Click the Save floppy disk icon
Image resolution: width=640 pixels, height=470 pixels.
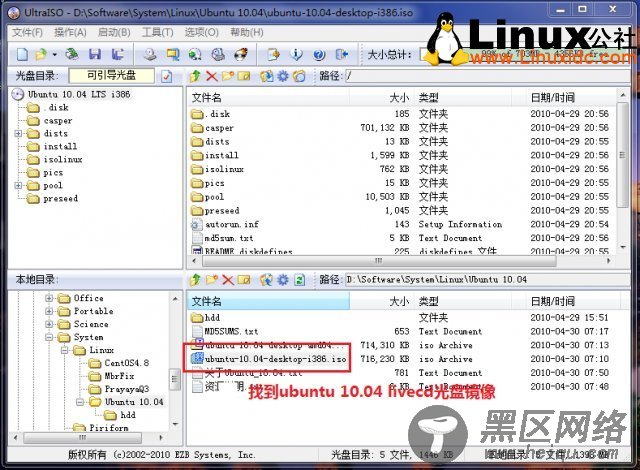click(95, 54)
